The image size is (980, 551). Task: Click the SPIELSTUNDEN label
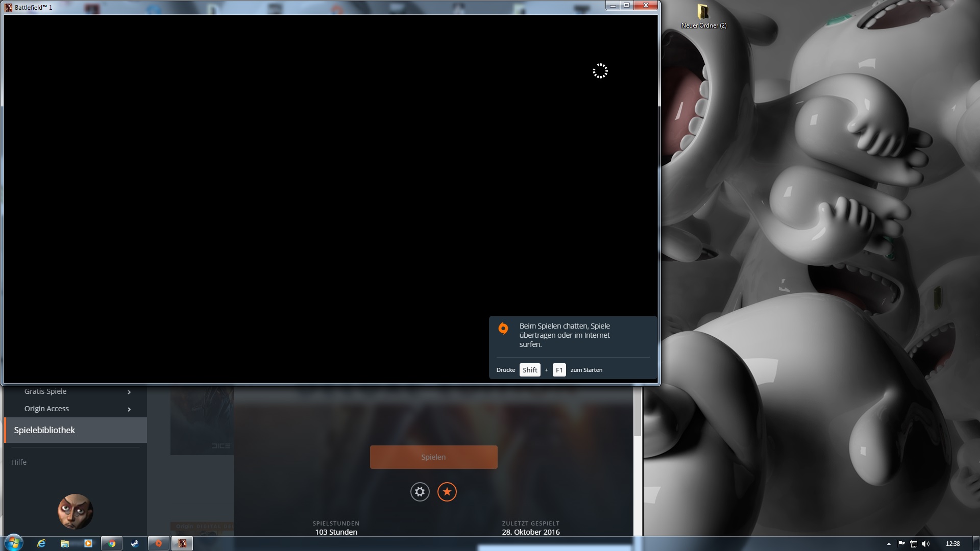click(x=336, y=523)
